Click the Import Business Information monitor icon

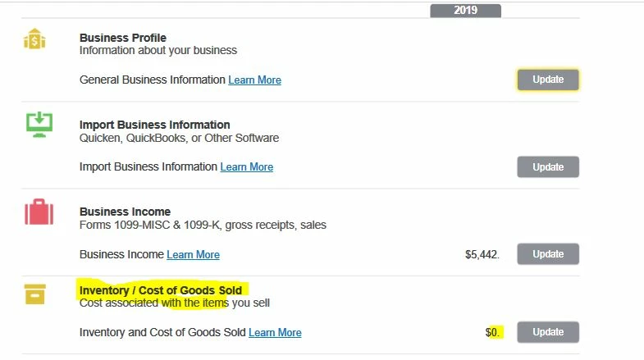[x=39, y=125]
